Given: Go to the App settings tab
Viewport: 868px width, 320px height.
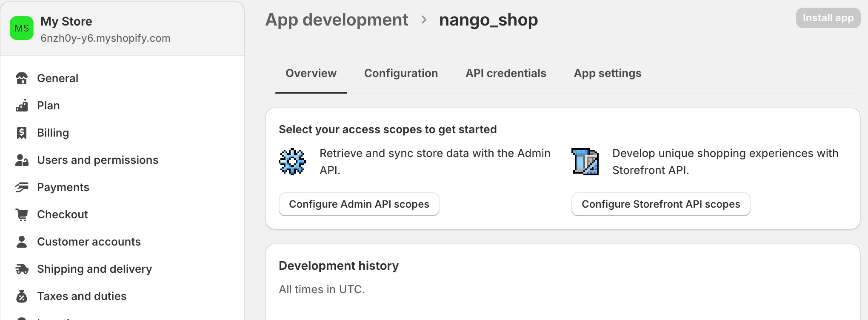Looking at the screenshot, I should (607, 73).
